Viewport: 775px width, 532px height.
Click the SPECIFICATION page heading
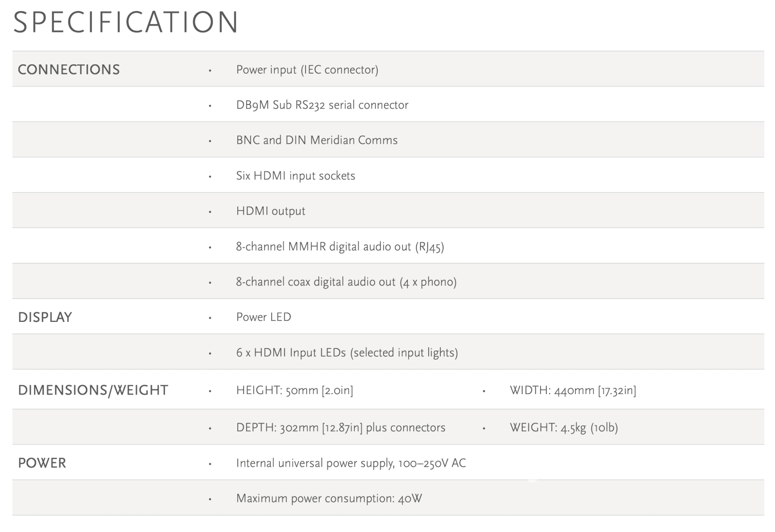[126, 22]
